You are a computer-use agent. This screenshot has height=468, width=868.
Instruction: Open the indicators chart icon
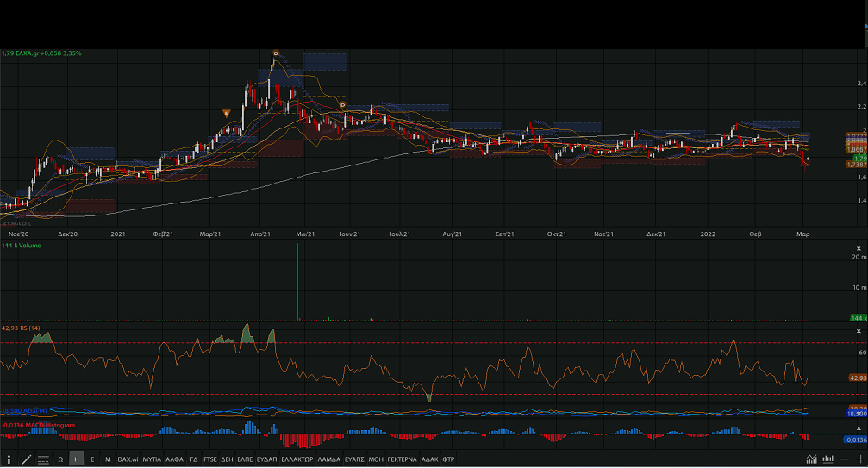point(813,460)
